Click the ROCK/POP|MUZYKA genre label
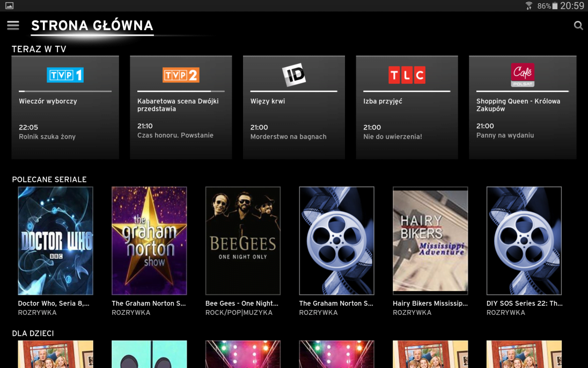Screen dimensions: 588x368 [x=239, y=313]
